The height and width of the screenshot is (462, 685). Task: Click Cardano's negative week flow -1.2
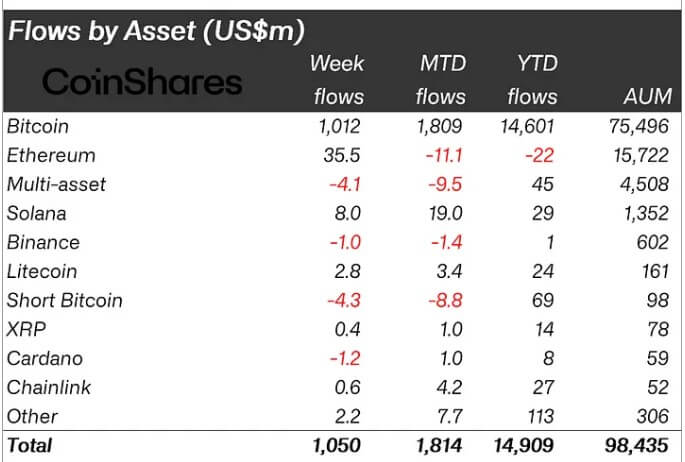coord(345,359)
